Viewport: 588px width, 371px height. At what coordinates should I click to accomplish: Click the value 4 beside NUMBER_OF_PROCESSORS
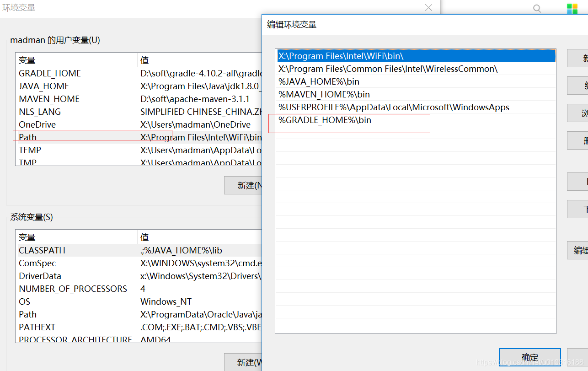tap(143, 289)
